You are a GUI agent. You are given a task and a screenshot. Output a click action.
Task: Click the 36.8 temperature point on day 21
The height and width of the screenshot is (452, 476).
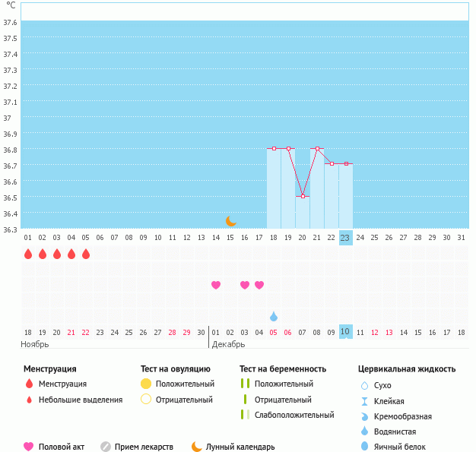[x=317, y=149]
